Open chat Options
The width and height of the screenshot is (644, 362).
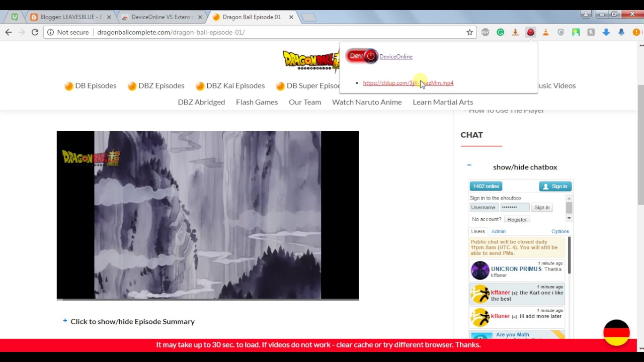[560, 231]
